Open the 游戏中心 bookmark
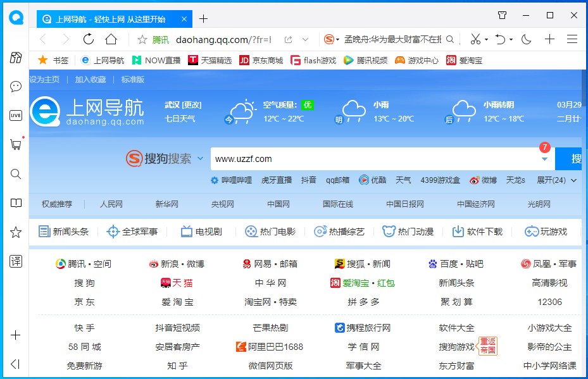Screen dimensions: 588x379 point(417,60)
